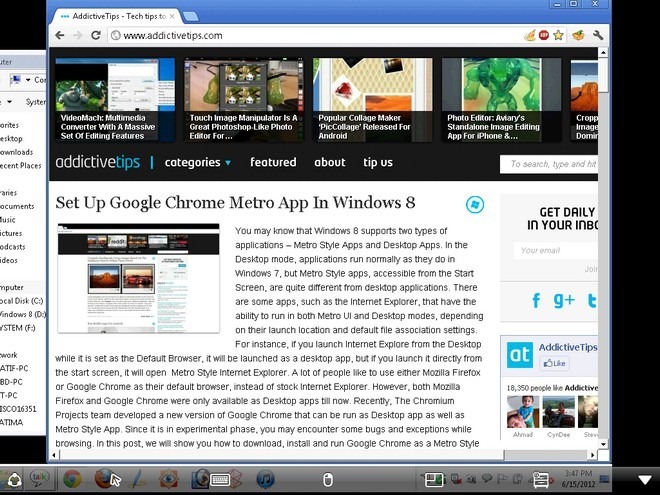Click the AddictiveTips at logo in Facebook box

pyautogui.click(x=519, y=355)
